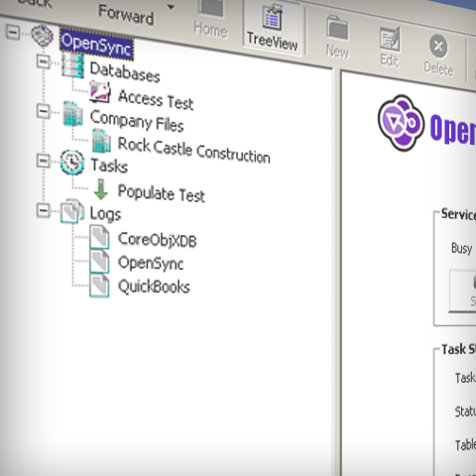Collapse the OpenSync root node

pyautogui.click(x=13, y=33)
